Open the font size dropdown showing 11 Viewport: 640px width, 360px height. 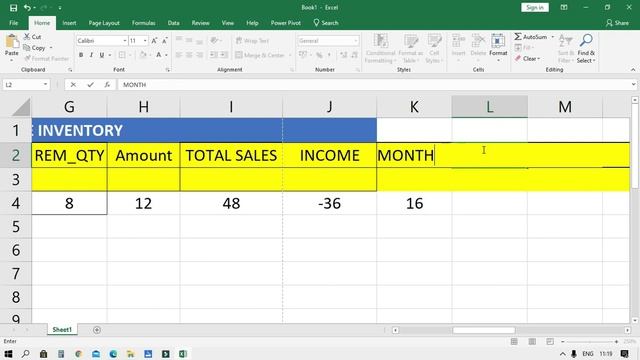(145, 41)
